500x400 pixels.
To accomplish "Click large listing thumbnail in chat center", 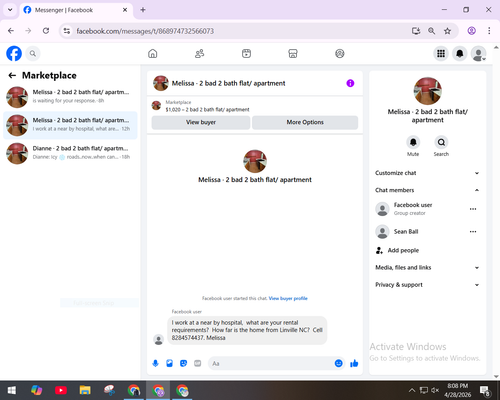I will (255, 161).
